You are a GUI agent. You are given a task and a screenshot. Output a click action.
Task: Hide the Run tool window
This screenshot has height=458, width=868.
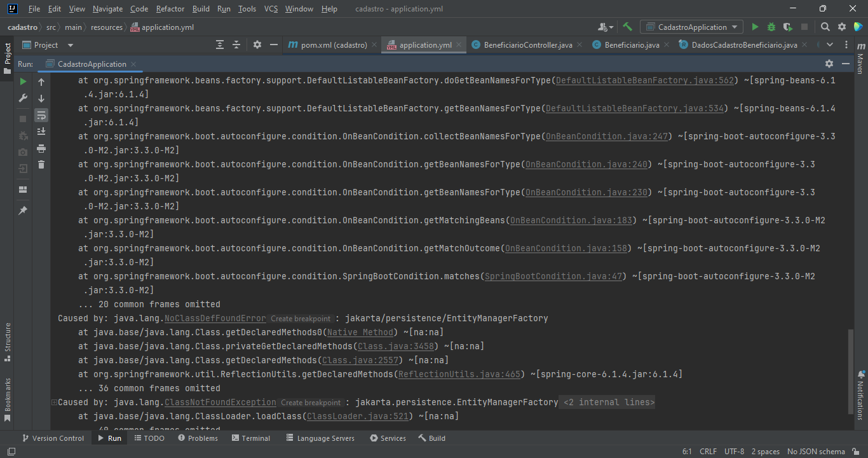pos(846,64)
